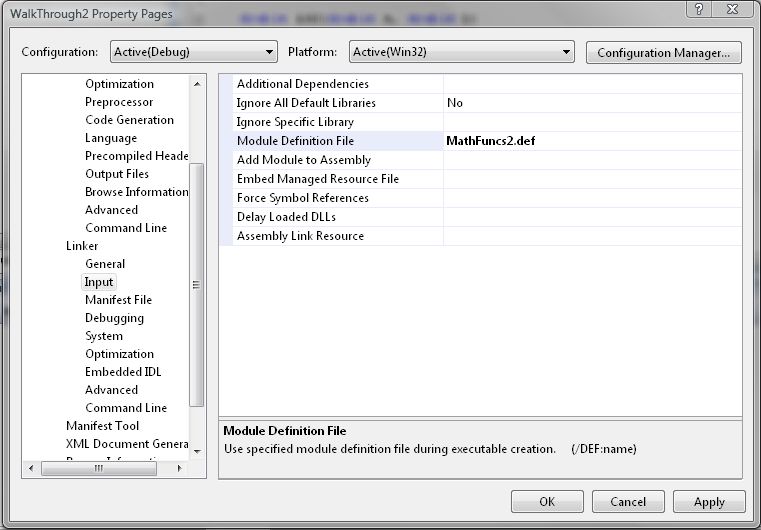Change the Ignore All Default Libraries value
Viewport: 761px width, 530px height.
(592, 103)
